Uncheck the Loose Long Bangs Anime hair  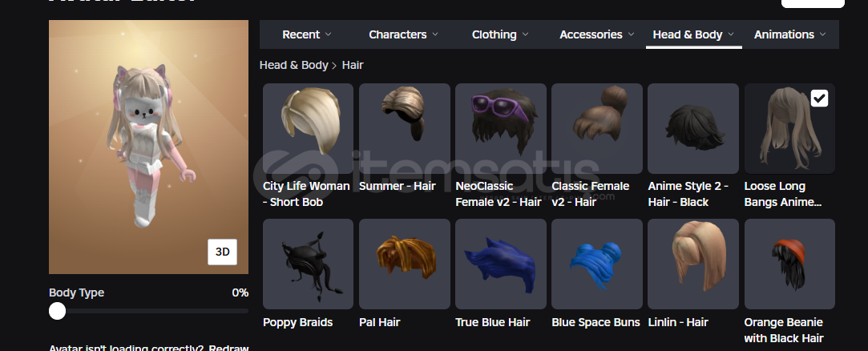pos(819,99)
